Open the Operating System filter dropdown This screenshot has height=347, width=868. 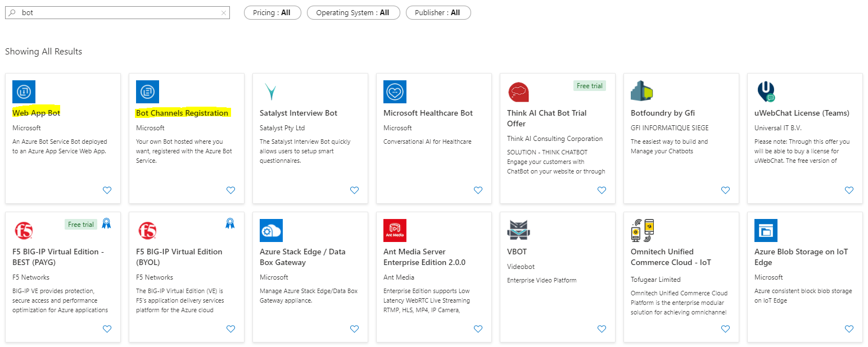pos(353,12)
